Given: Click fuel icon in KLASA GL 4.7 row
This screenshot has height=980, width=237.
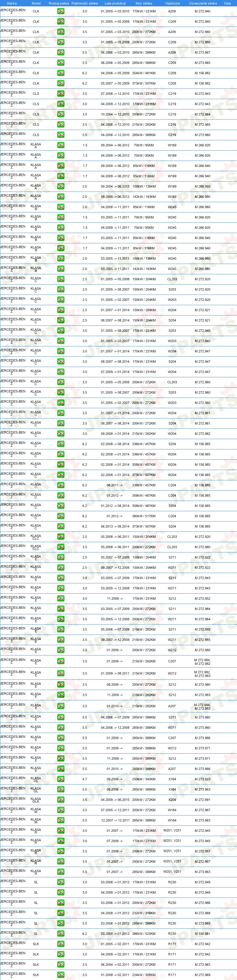Looking at the screenshot, I should 61,779.
